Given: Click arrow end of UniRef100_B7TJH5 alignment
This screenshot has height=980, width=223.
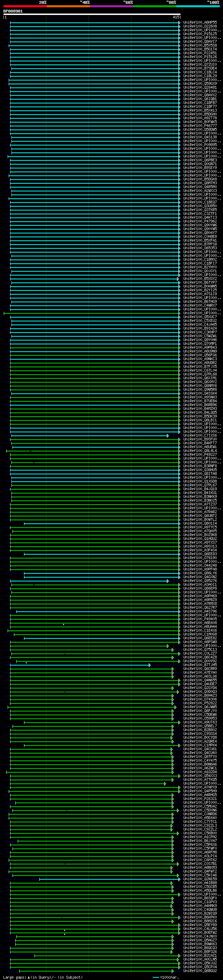Looking at the screenshot, I should pos(150,665).
